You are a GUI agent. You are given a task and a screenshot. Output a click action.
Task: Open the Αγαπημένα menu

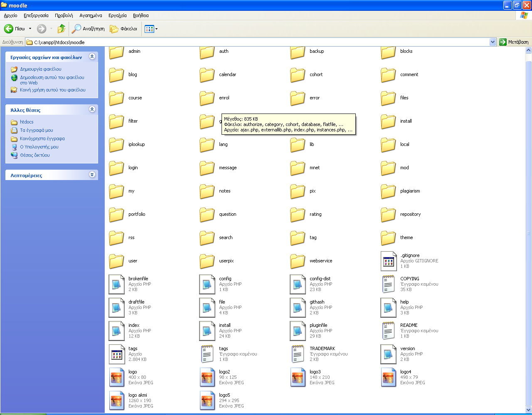(91, 15)
